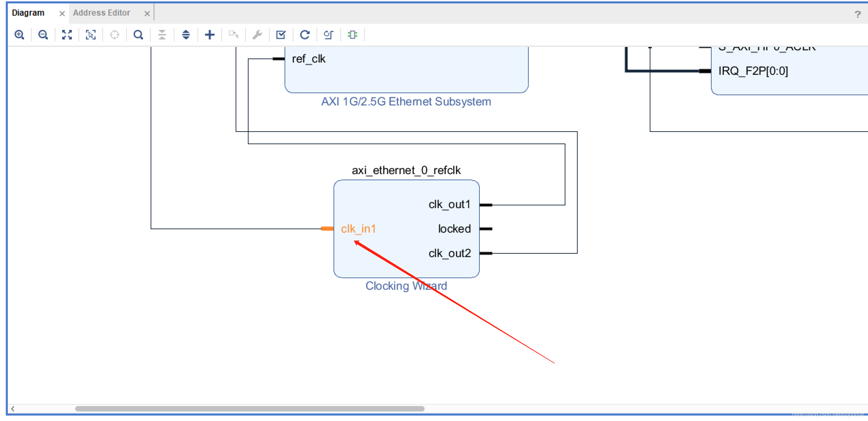
Task: Close the Address Editor tab
Action: (147, 14)
